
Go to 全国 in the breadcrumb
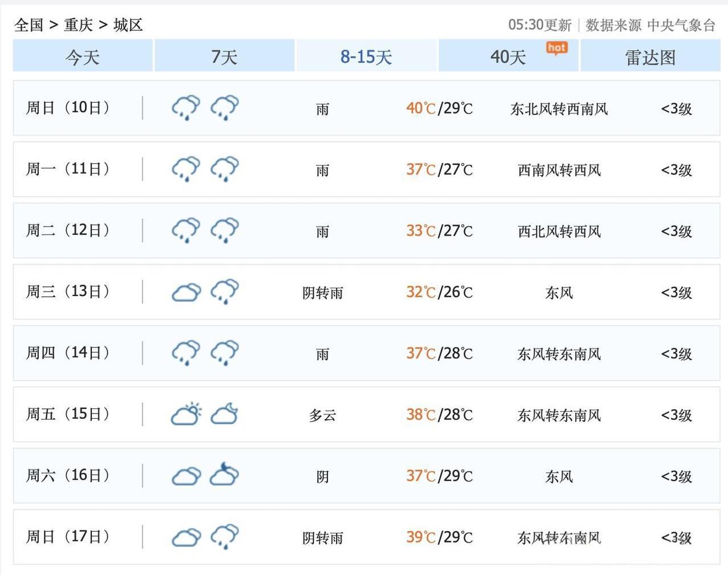coord(29,25)
